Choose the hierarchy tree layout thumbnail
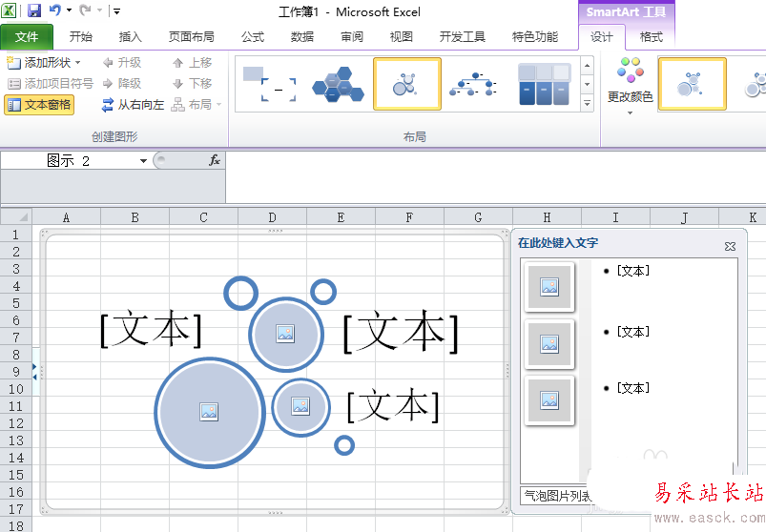The image size is (766, 532). [473, 84]
